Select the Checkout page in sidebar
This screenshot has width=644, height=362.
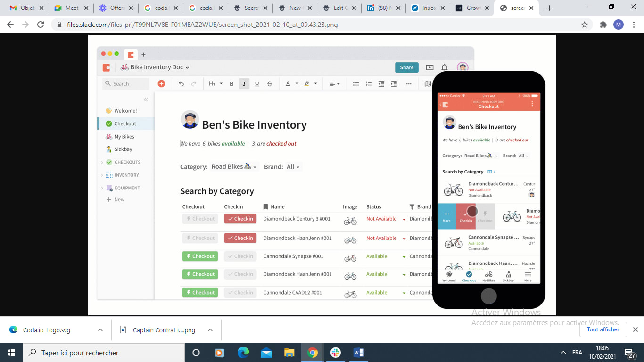(125, 123)
